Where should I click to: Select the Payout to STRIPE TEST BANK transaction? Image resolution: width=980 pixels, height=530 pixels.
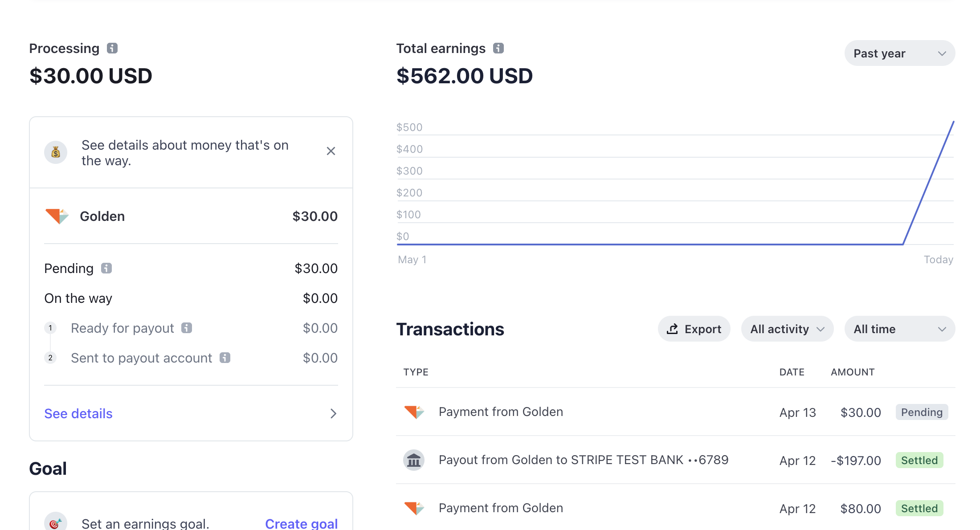(583, 460)
